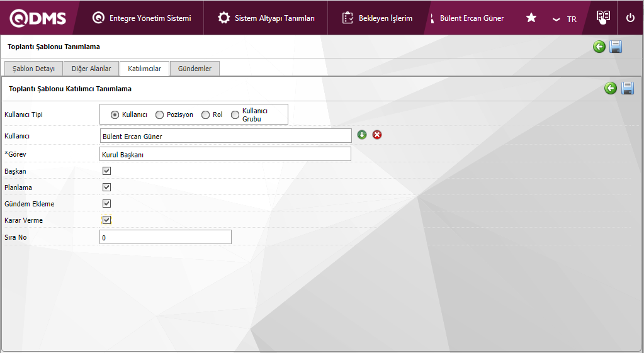
Task: Expand the TR language dropdown
Action: click(564, 19)
